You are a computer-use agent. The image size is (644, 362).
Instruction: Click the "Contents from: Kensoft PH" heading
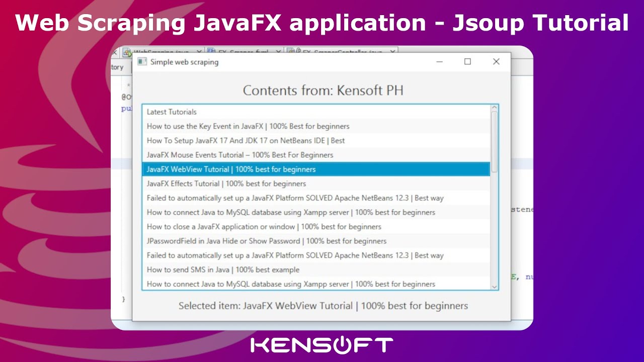pyautogui.click(x=323, y=90)
